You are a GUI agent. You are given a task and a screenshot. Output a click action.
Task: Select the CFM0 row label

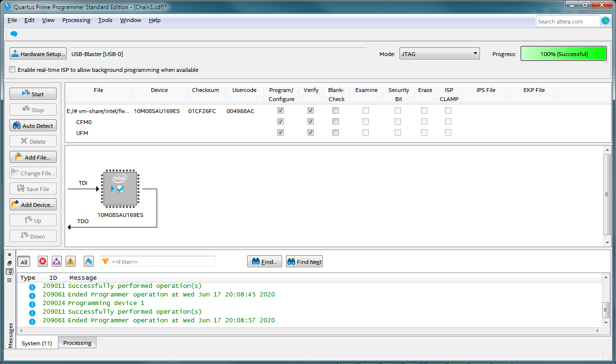pyautogui.click(x=84, y=122)
